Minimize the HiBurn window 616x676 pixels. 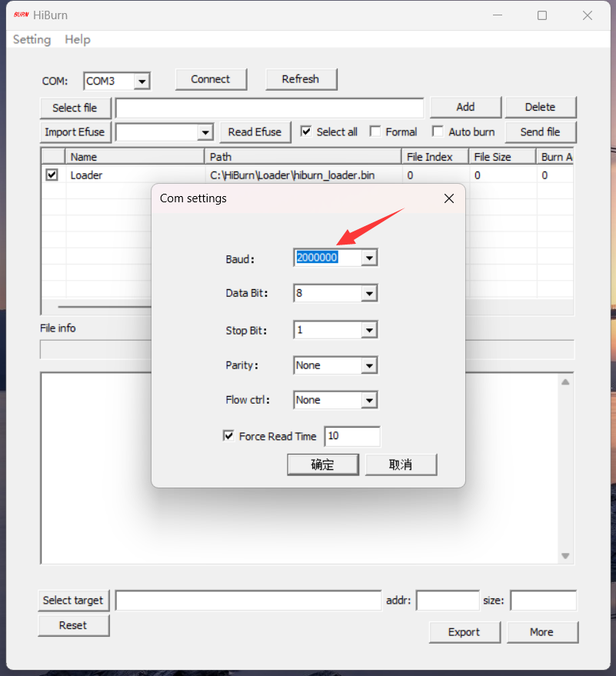[498, 15]
